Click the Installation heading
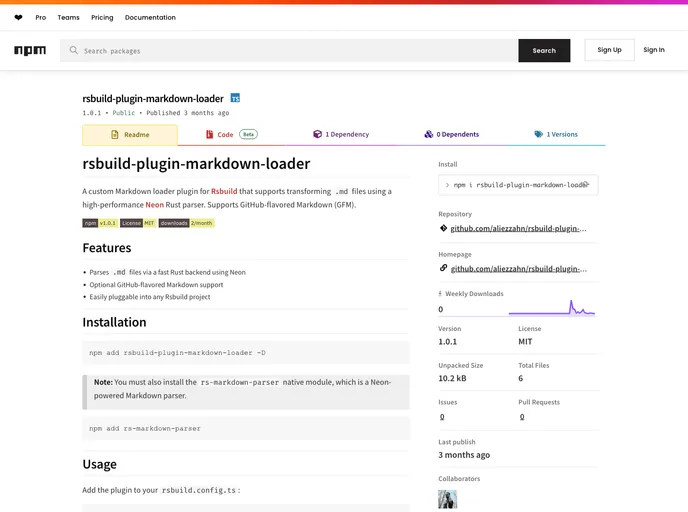The height and width of the screenshot is (512, 688). coord(115,322)
